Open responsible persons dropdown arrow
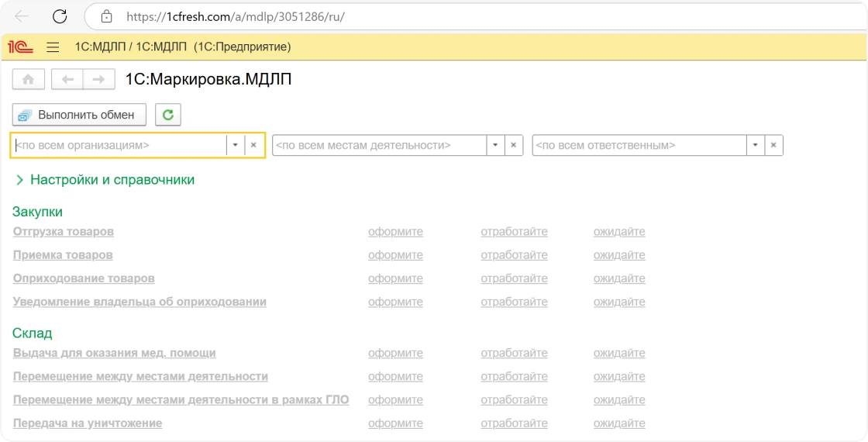This screenshot has height=442, width=868. point(756,145)
